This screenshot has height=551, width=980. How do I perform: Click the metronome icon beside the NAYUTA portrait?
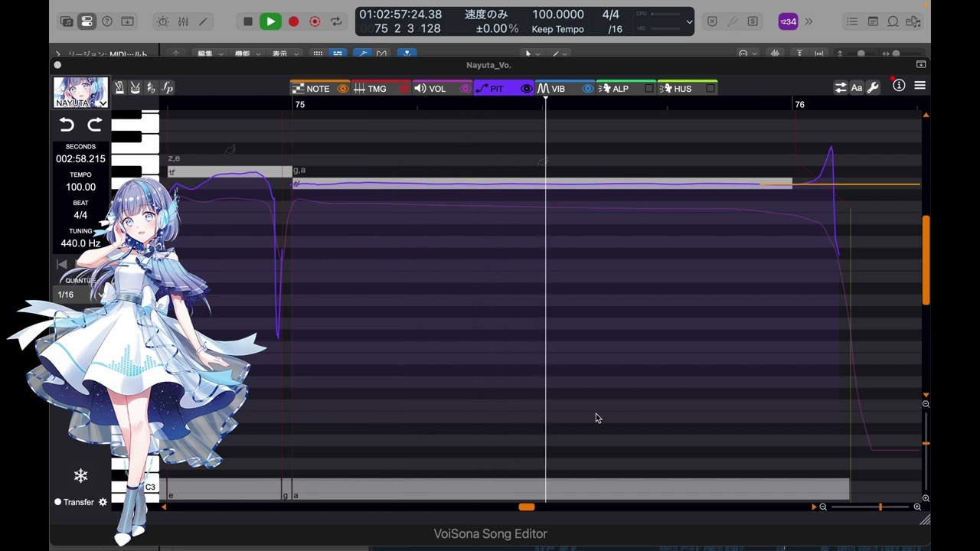point(119,88)
